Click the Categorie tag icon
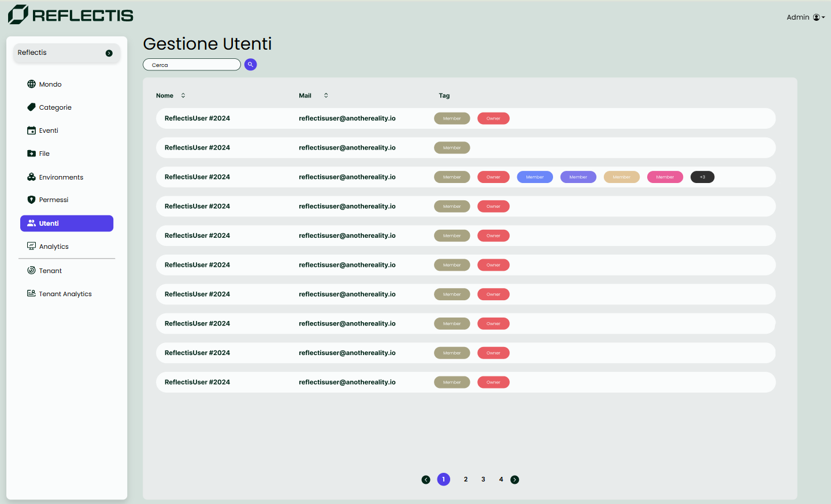This screenshot has height=504, width=831. (x=32, y=107)
